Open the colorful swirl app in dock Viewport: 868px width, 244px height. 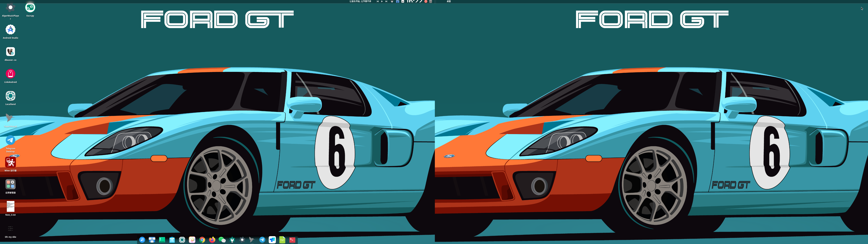tap(192, 240)
